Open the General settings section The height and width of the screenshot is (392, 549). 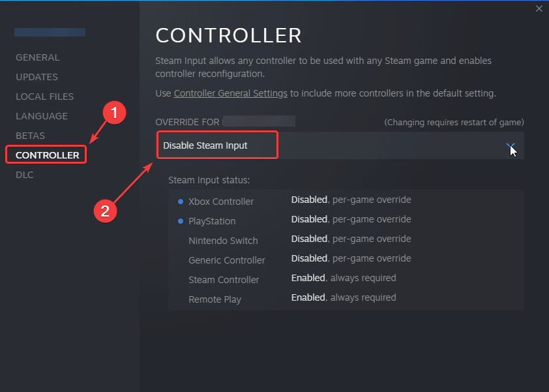(37, 57)
